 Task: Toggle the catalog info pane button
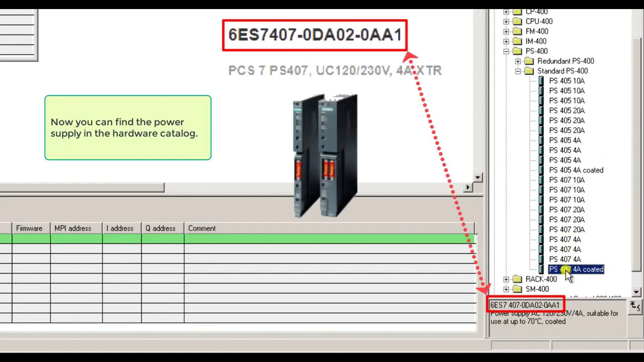(x=635, y=306)
